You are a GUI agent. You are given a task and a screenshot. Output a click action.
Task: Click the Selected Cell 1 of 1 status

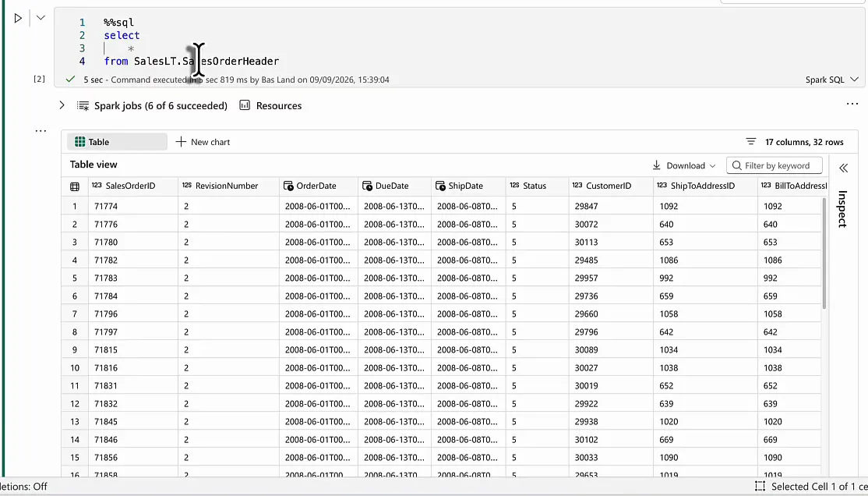819,487
